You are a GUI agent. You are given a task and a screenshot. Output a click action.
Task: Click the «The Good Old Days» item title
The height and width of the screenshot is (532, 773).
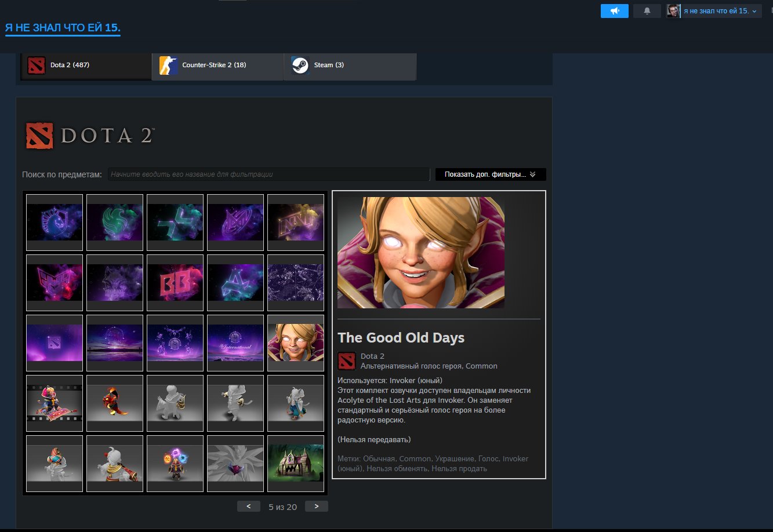pos(401,338)
